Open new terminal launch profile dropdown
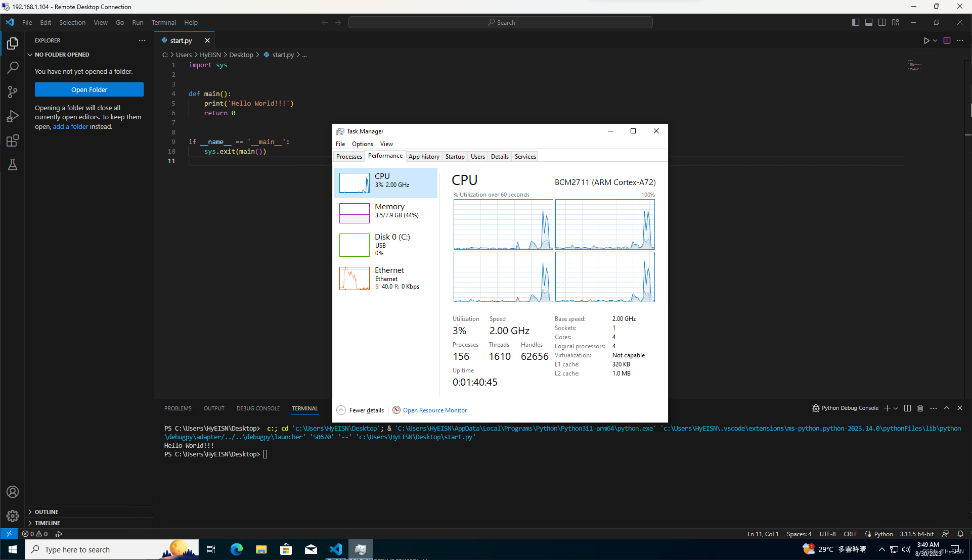 click(896, 408)
